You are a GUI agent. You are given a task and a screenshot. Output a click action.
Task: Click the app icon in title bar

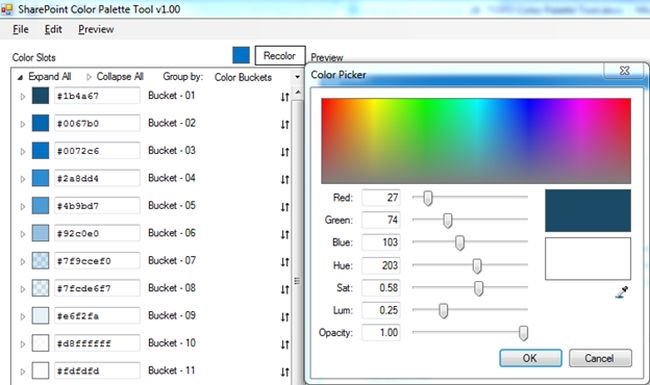(x=7, y=9)
